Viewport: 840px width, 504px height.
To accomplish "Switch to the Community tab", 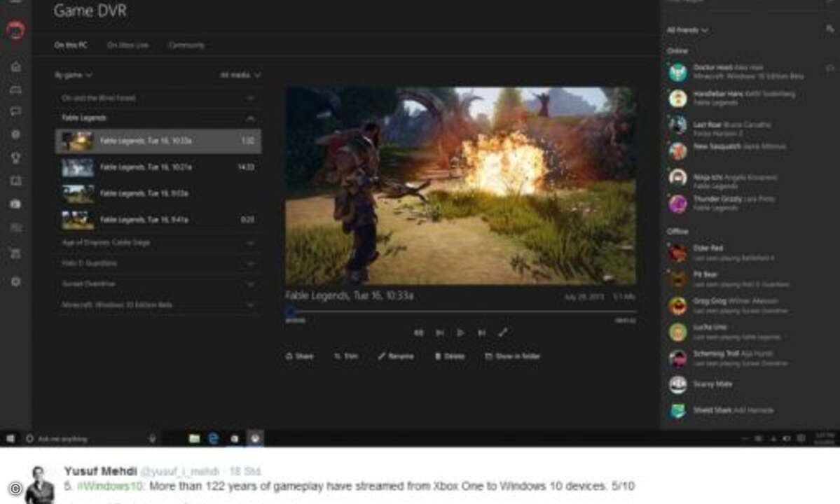I will click(x=186, y=45).
